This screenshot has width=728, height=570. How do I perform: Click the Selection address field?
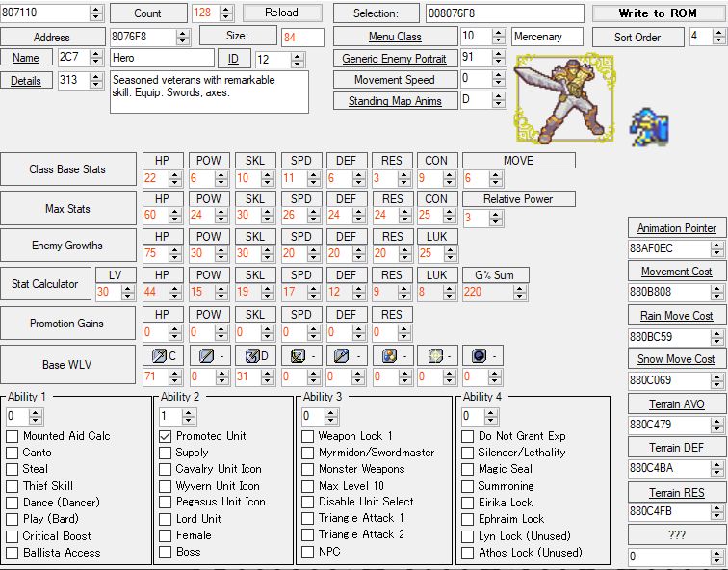505,13
